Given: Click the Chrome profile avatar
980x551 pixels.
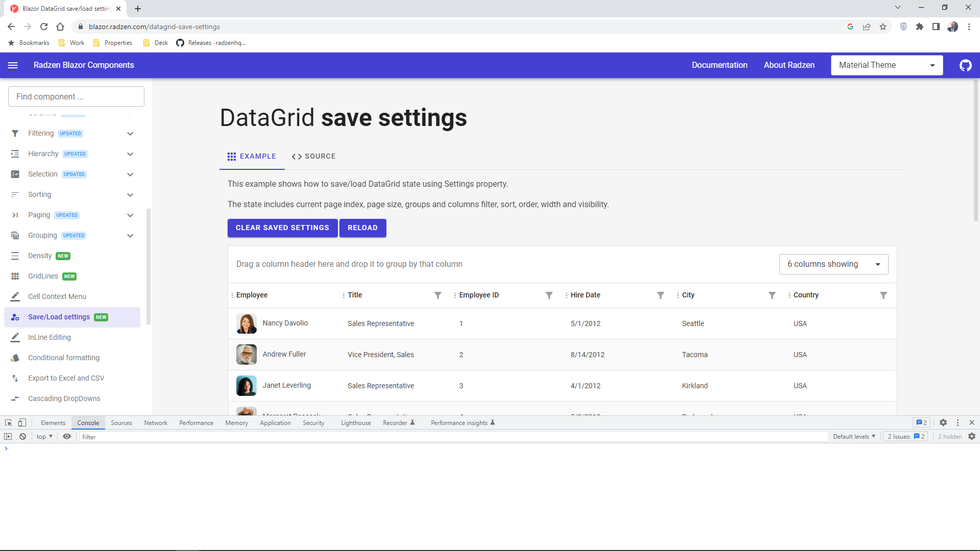Looking at the screenshot, I should 952,27.
